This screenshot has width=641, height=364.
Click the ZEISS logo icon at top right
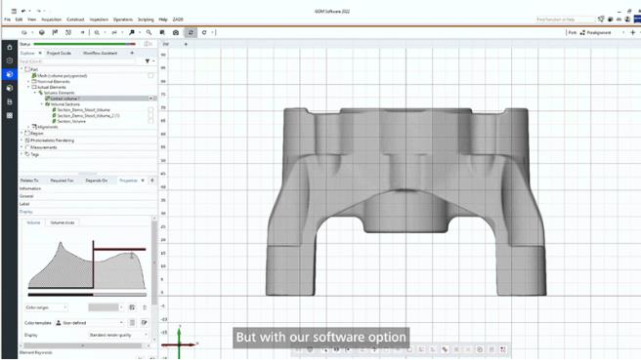pyautogui.click(x=637, y=20)
